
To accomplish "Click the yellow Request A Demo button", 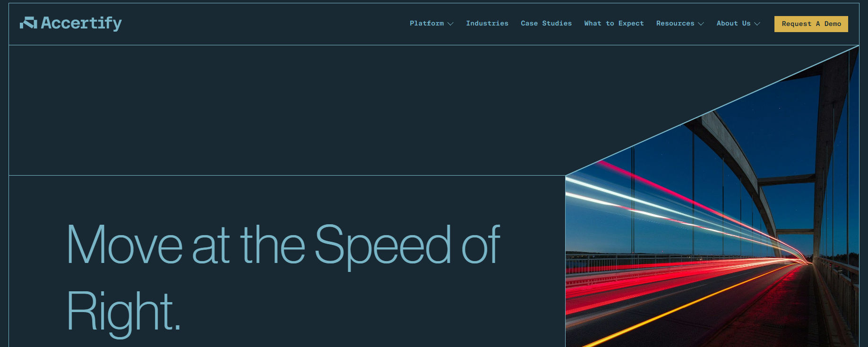I will [x=811, y=24].
